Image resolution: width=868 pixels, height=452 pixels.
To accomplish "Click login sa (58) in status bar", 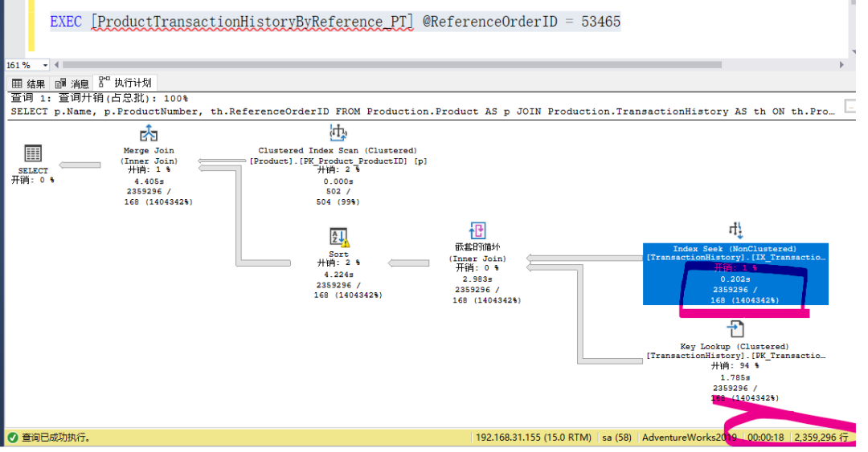I will click(x=616, y=438).
